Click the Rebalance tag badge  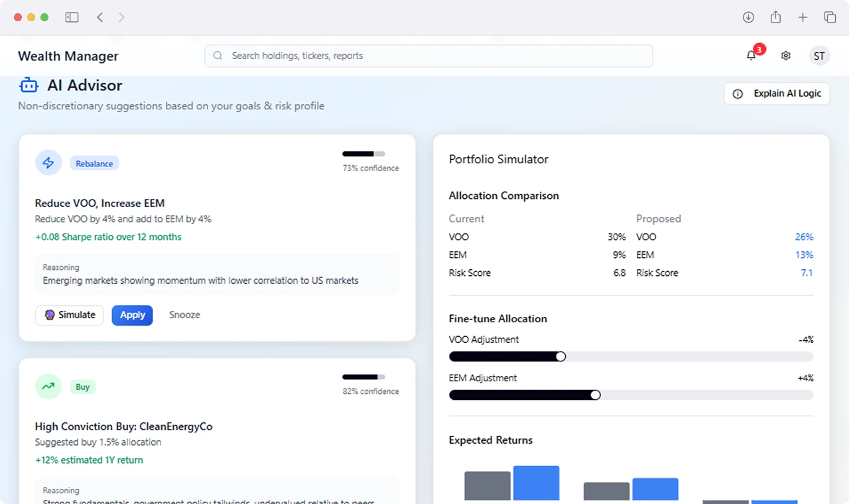tap(94, 164)
